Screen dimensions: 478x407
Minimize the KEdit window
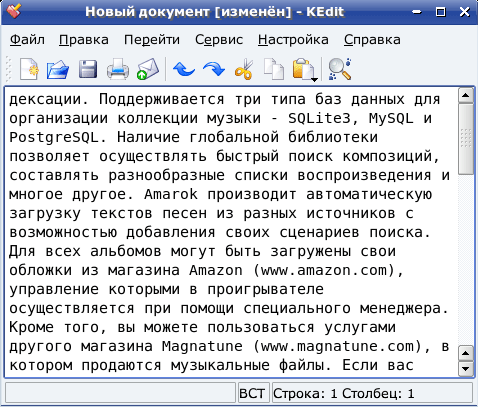pos(417,12)
